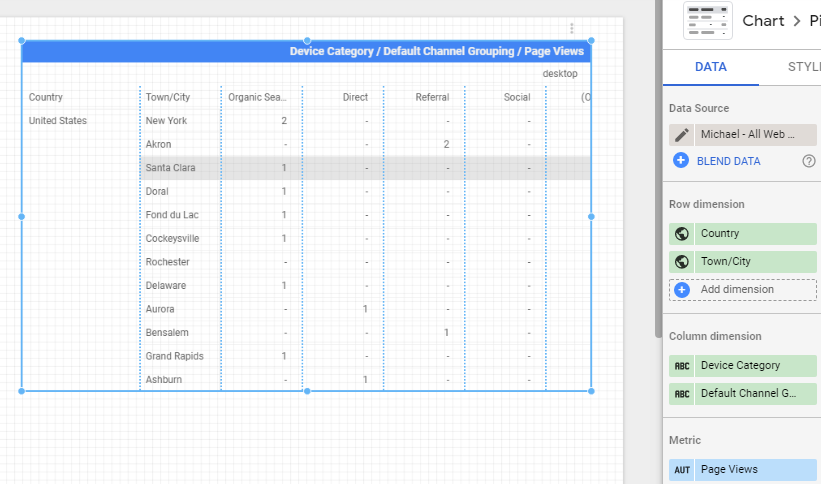Click the right-middle resize handle of the table
Image resolution: width=821 pixels, height=484 pixels.
[x=591, y=216]
